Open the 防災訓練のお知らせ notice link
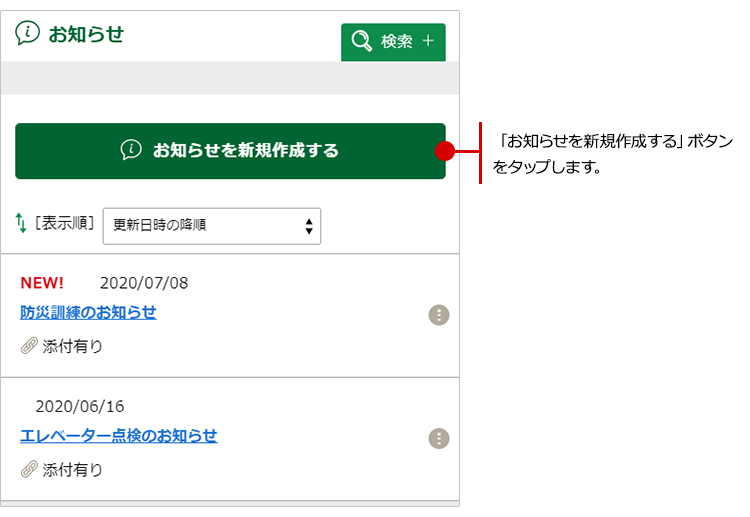This screenshot has width=750, height=517. click(88, 312)
